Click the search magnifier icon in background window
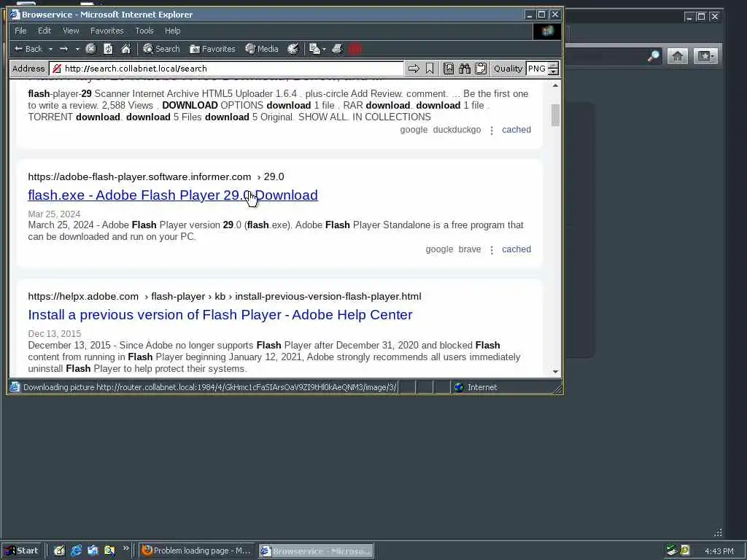Image resolution: width=747 pixels, height=560 pixels. click(653, 56)
